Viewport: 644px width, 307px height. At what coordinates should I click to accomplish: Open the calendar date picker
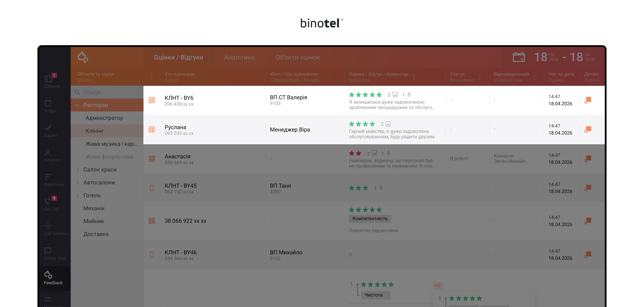pos(519,57)
